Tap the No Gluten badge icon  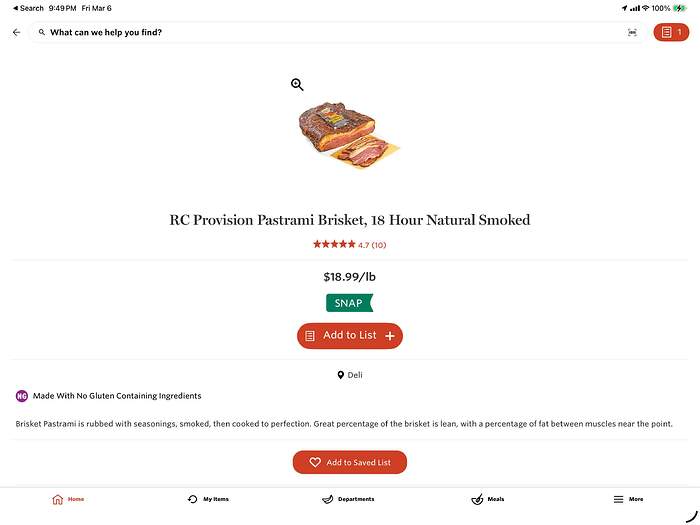point(22,396)
